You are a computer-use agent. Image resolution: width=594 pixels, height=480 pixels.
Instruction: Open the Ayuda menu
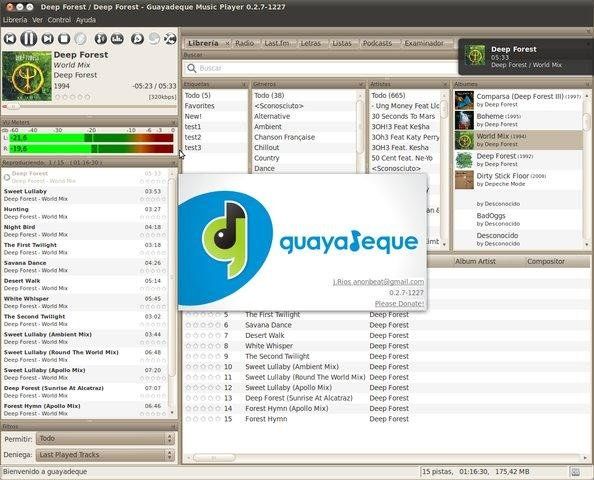[x=86, y=20]
